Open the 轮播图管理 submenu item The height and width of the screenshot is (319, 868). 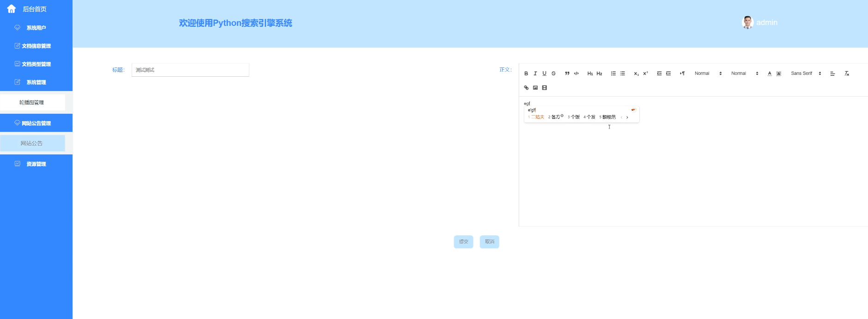click(x=32, y=103)
